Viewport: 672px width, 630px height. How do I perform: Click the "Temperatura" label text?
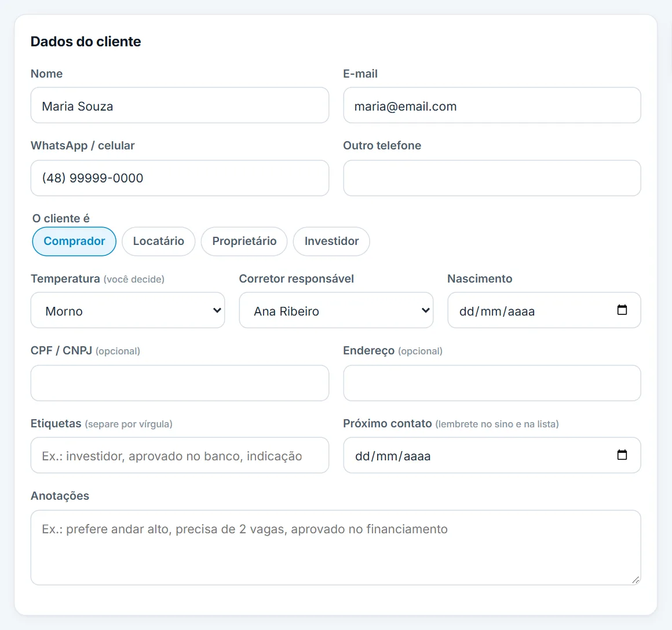(x=65, y=279)
